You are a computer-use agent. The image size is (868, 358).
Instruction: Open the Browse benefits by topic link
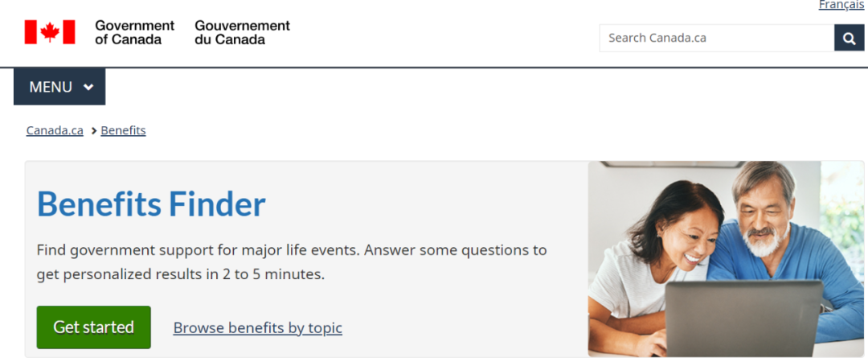(257, 328)
